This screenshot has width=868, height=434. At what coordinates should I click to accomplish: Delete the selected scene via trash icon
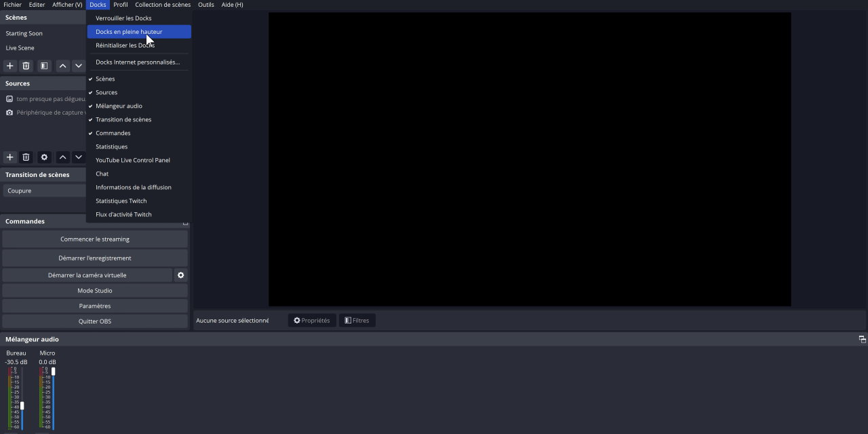point(26,66)
